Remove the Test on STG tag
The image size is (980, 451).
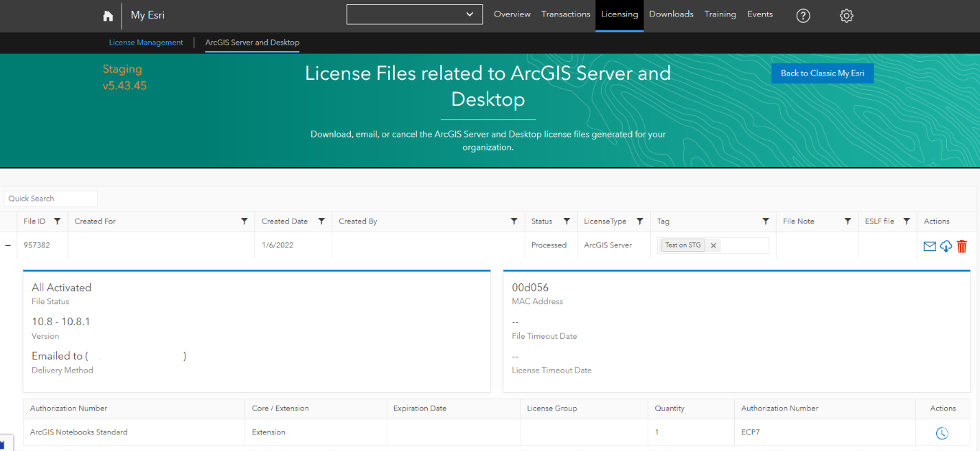point(713,244)
